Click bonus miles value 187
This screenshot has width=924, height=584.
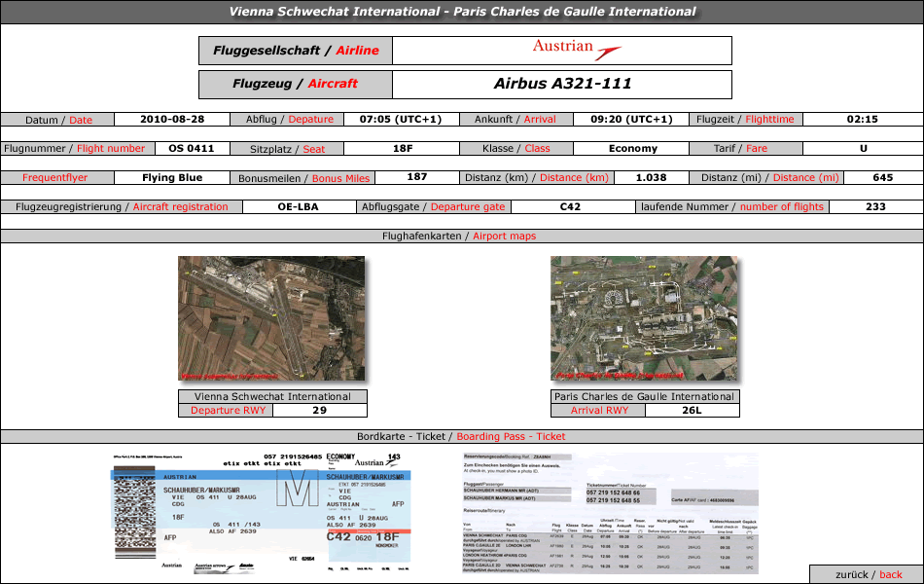click(417, 177)
